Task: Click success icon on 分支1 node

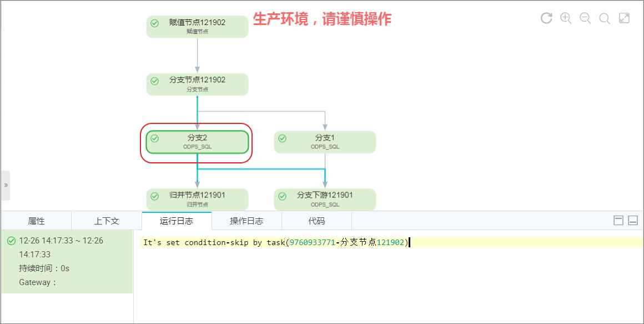Action: [x=282, y=138]
